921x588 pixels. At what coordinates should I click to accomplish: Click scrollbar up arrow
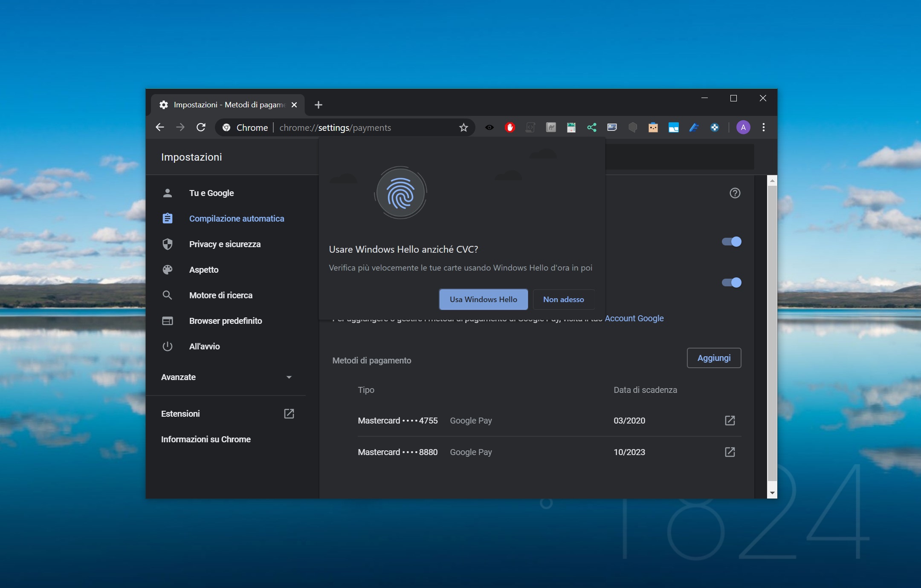[x=772, y=181]
